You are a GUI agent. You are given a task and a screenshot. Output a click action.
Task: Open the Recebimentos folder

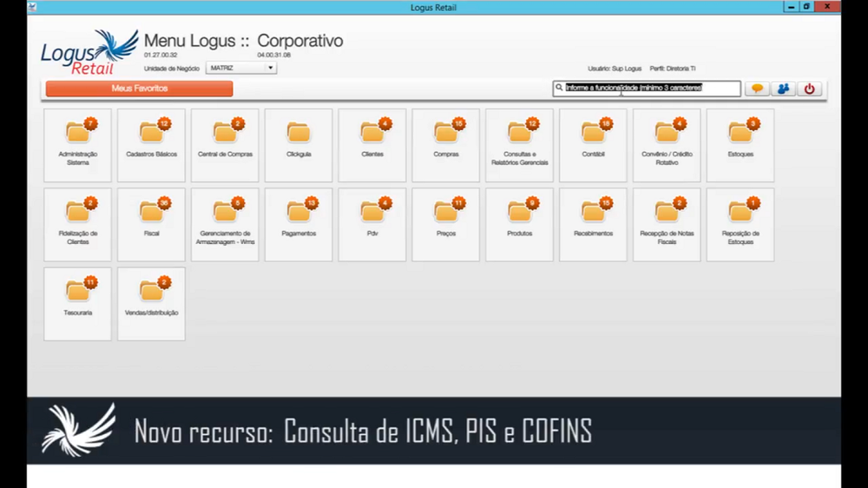(593, 224)
